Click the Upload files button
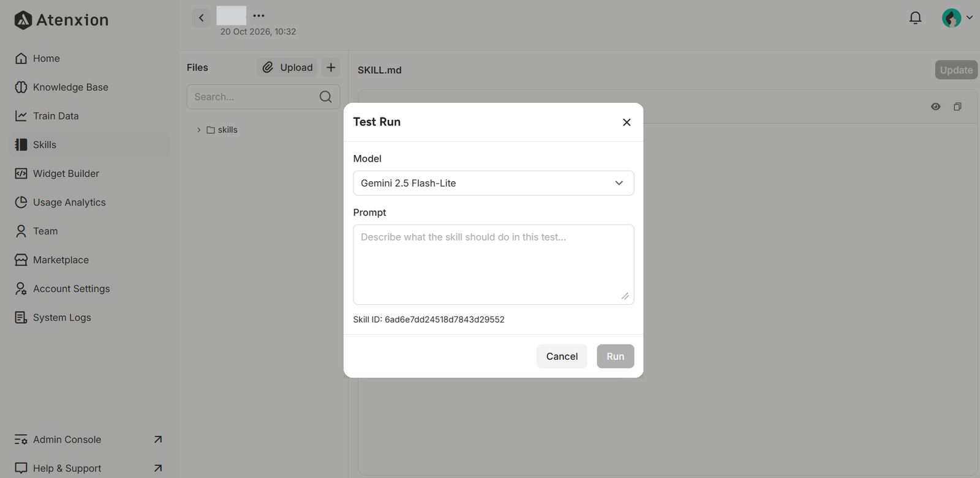 [x=287, y=67]
